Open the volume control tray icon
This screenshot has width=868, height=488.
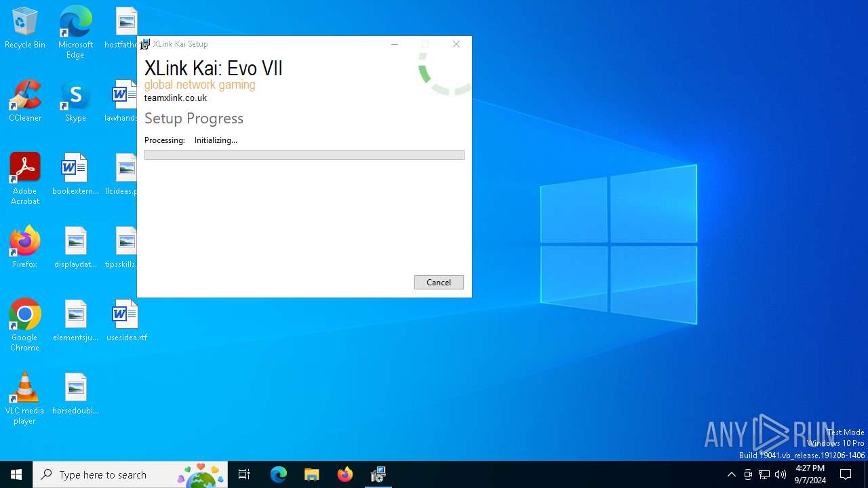pos(781,474)
